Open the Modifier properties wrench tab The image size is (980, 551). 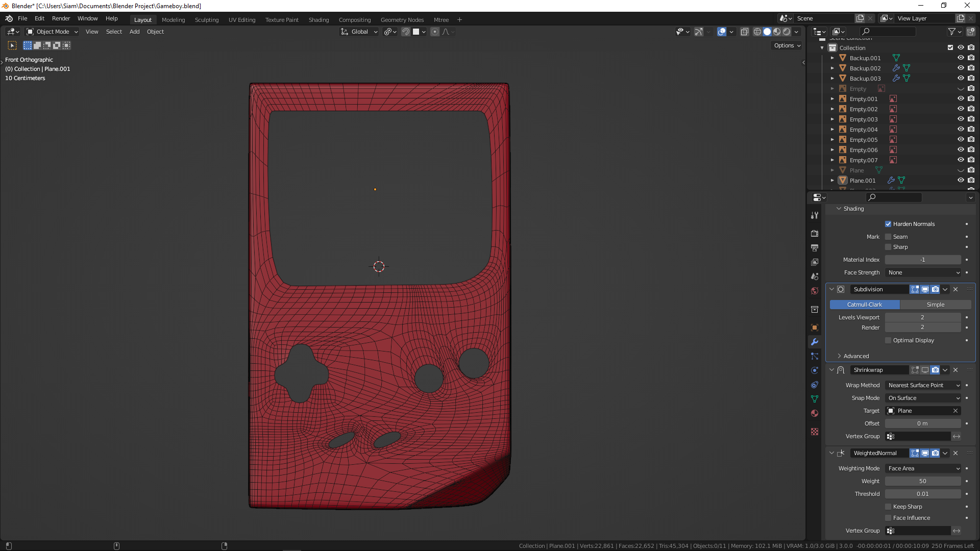click(x=815, y=342)
